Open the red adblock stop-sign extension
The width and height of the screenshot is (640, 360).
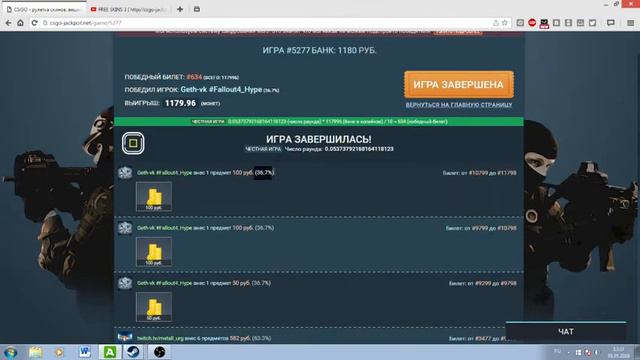click(x=532, y=23)
